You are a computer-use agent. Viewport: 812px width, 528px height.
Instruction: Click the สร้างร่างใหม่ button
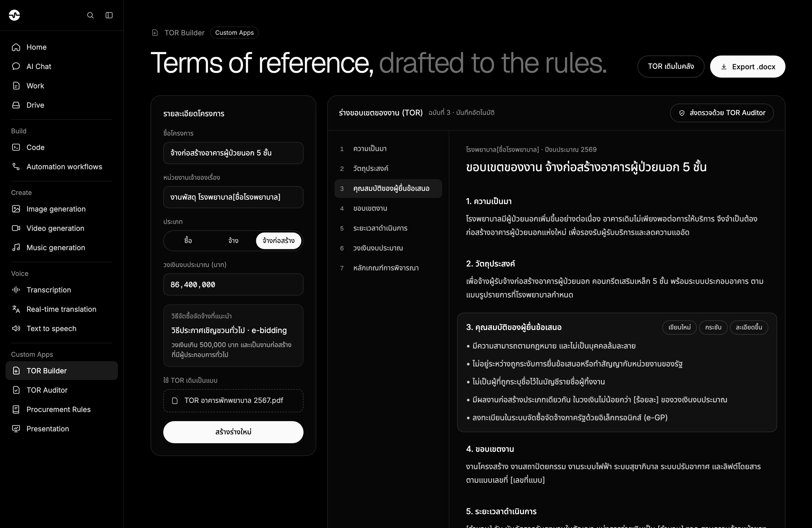[233, 432]
